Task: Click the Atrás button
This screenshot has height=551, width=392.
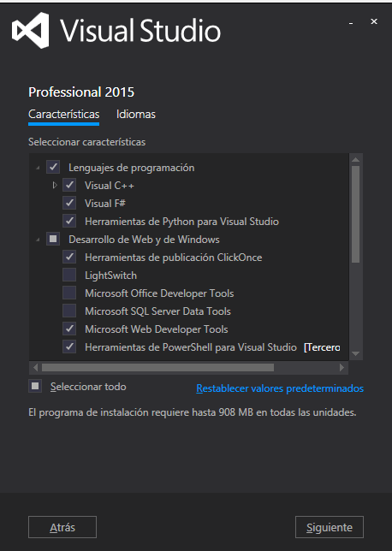Action: [x=62, y=527]
